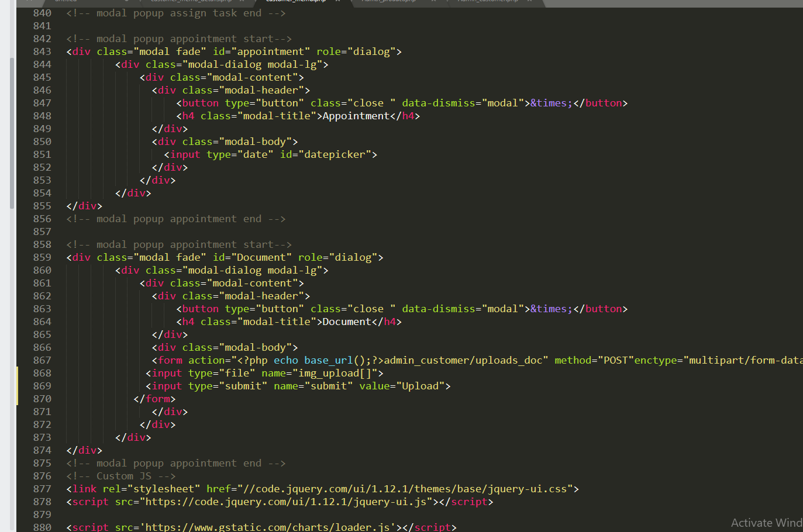Click line number 877 in the gutter
This screenshot has height=532, width=803.
(42, 489)
